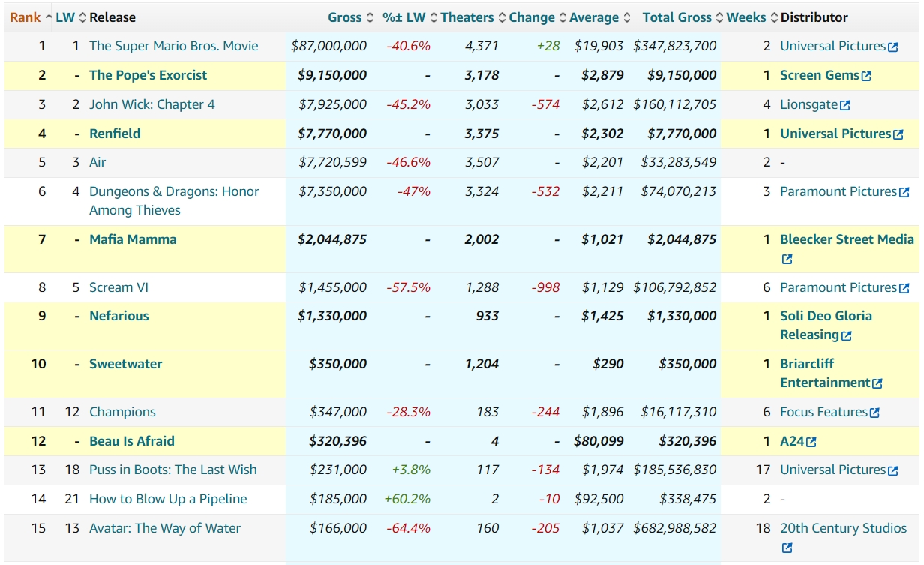Click external link icon beside Screen Gems
The image size is (924, 565).
pyautogui.click(x=867, y=76)
